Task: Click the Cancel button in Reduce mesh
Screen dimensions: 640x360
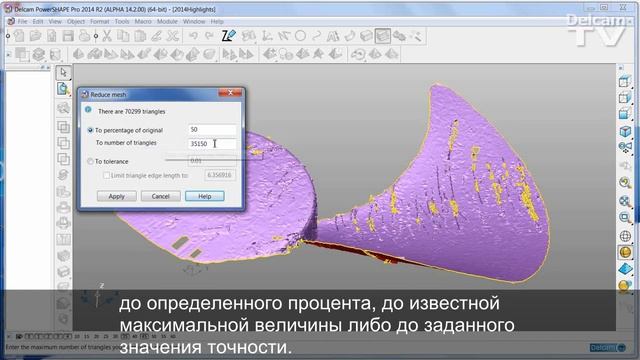Action: [x=160, y=196]
